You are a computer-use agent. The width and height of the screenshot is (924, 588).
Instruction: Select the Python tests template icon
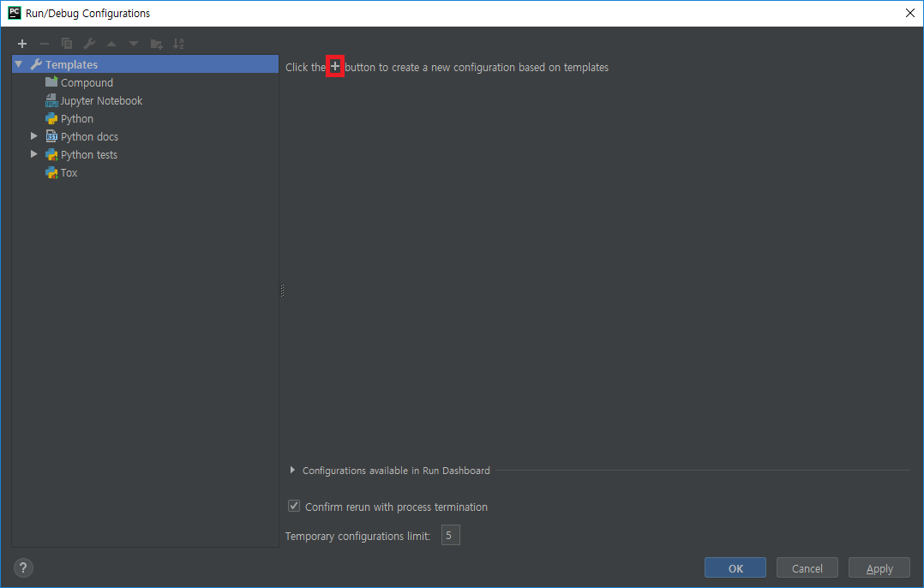(x=51, y=154)
